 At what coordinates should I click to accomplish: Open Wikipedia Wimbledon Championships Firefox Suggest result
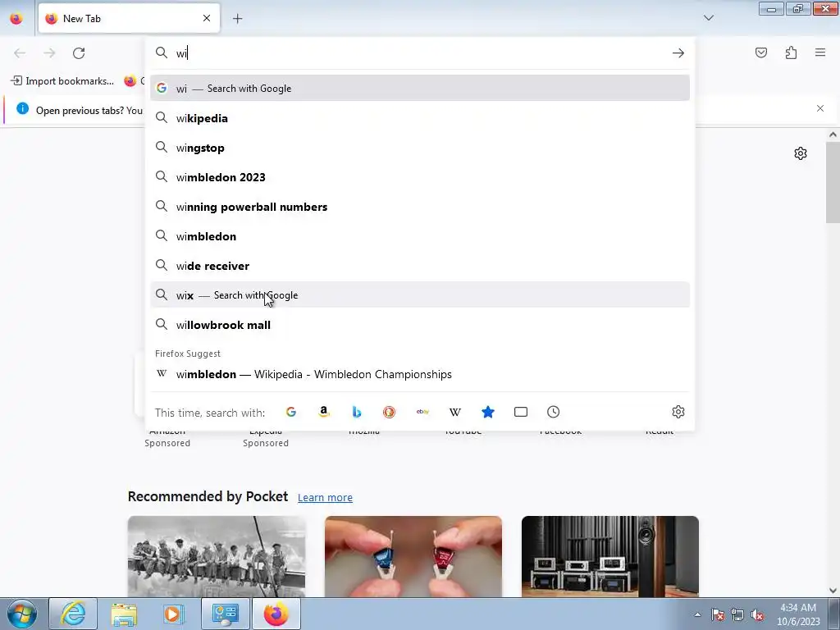tap(420, 374)
